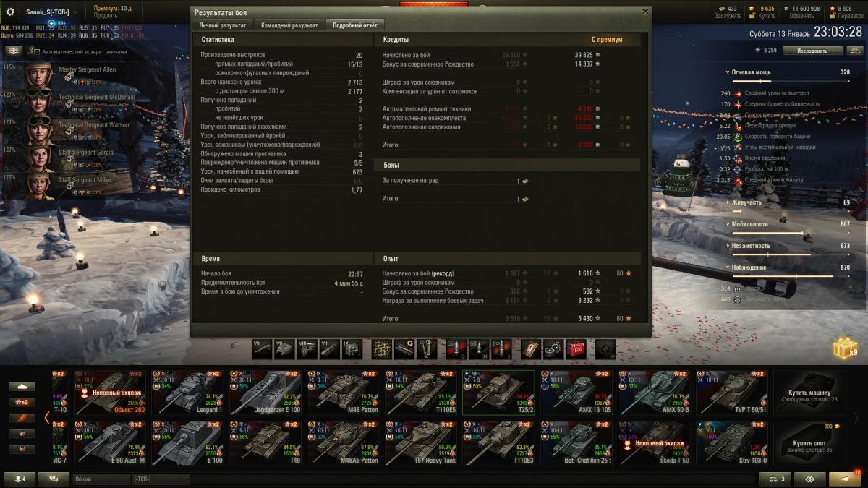This screenshot has height=488, width=868.
Task: Click Купить слот buy slot tile
Action: click(809, 442)
